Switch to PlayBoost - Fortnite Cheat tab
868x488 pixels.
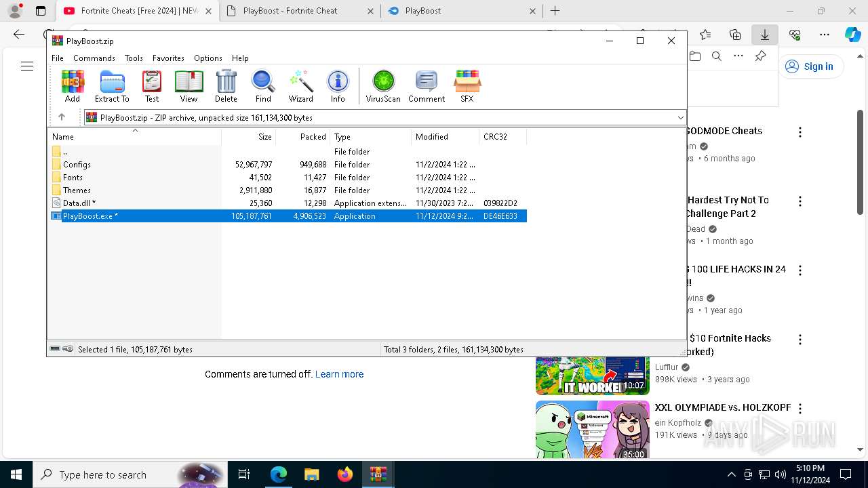[300, 11]
